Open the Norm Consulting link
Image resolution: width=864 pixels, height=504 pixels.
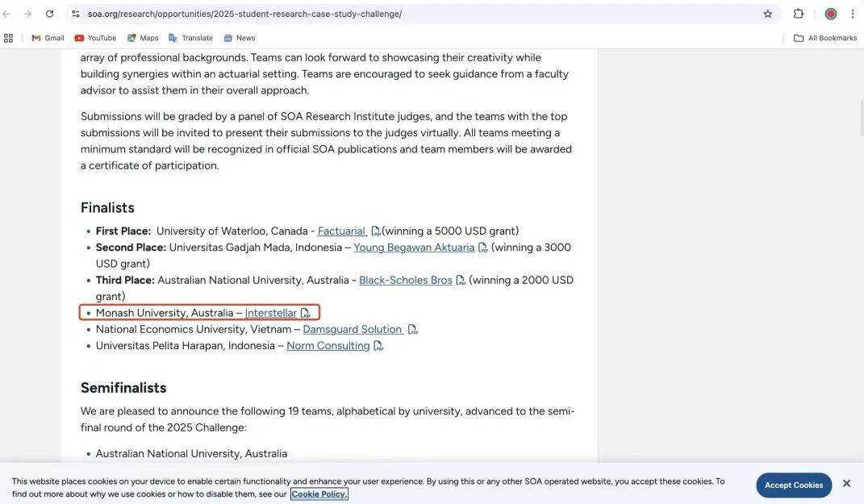point(328,346)
